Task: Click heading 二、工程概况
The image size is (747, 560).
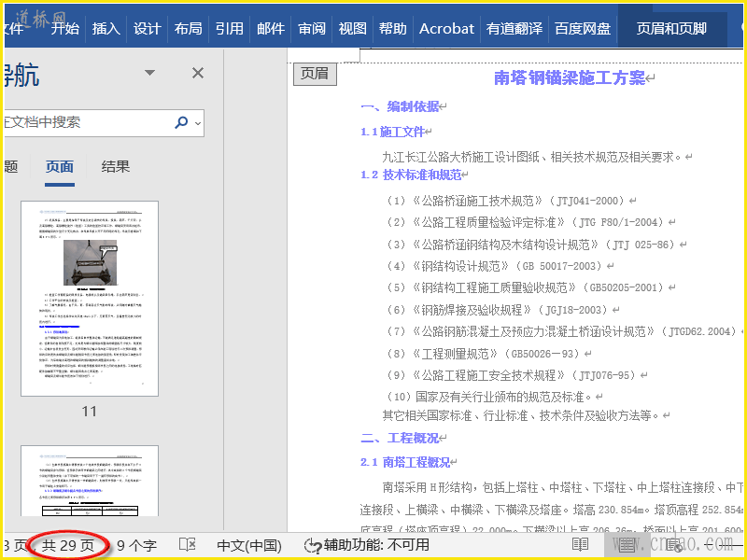Action: click(401, 438)
